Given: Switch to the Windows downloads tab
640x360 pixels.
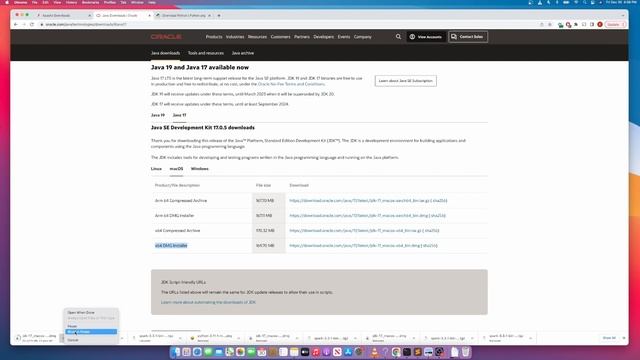Looking at the screenshot, I should [200, 169].
